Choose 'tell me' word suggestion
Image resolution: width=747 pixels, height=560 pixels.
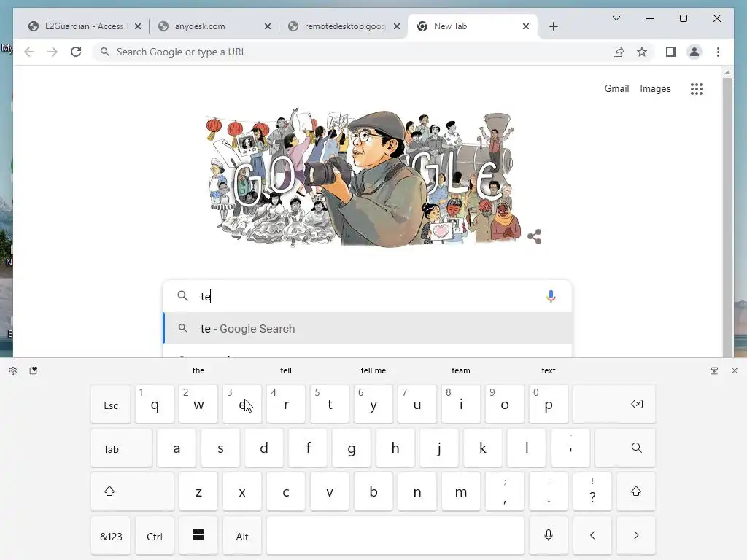coord(373,370)
